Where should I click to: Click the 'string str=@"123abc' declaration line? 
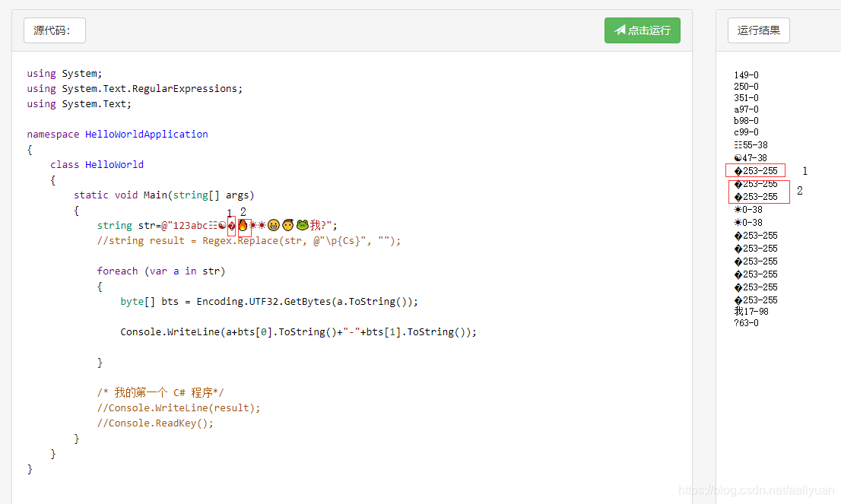click(x=217, y=225)
